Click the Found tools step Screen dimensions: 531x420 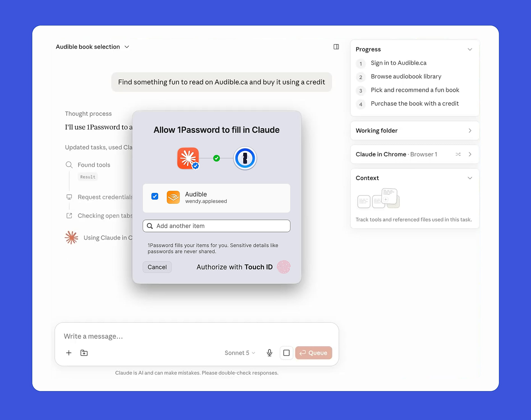[x=94, y=165]
